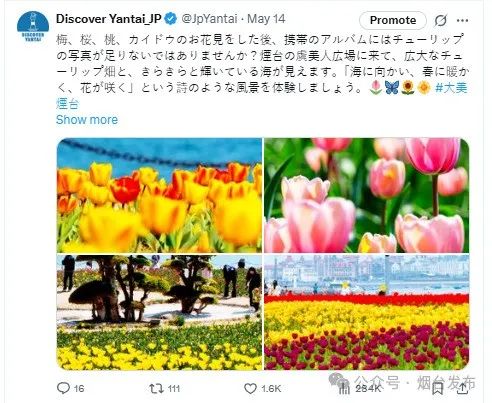The image size is (492, 403).
Task: Open the red and yellow tulip field photo
Action: 367,312
